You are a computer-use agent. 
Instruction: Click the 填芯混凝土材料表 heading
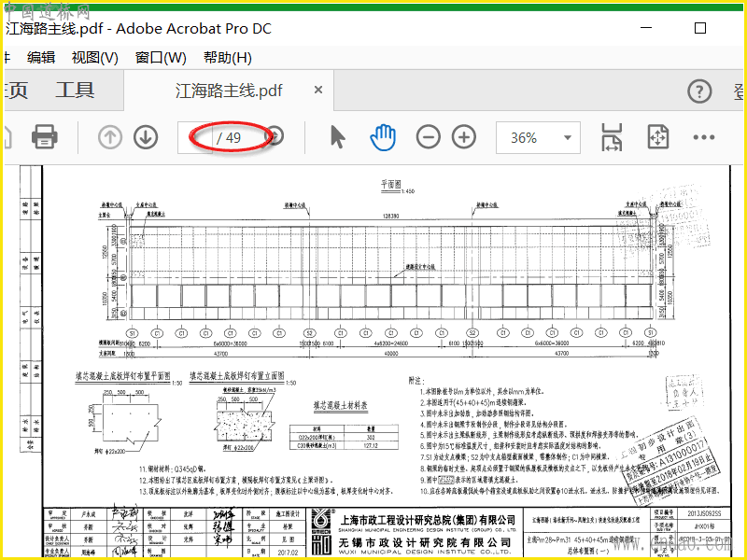pos(340,406)
